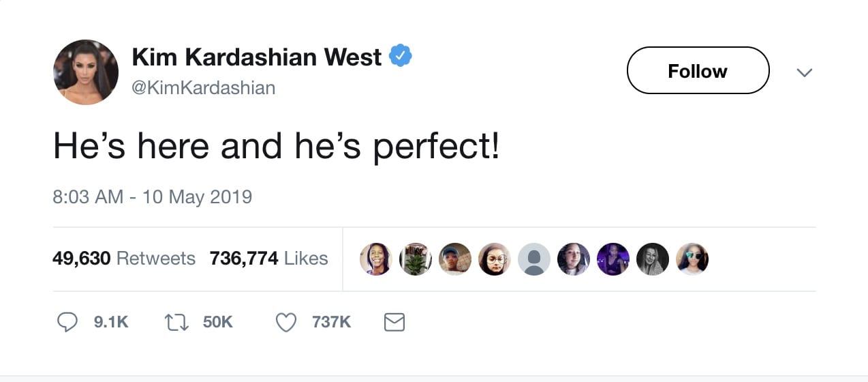Screen dimensions: 868x382
Task: Expand the tweet options chevron menu
Action: (x=805, y=72)
